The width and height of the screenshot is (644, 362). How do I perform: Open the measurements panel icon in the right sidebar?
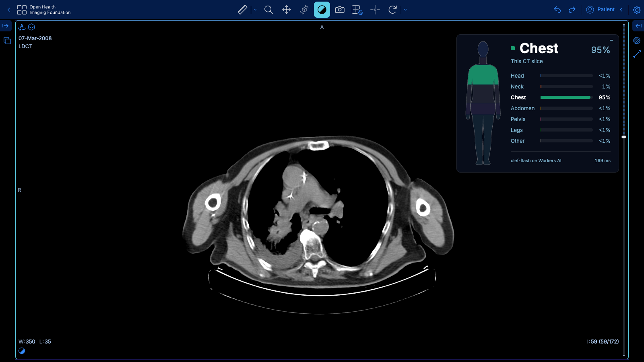637,55
